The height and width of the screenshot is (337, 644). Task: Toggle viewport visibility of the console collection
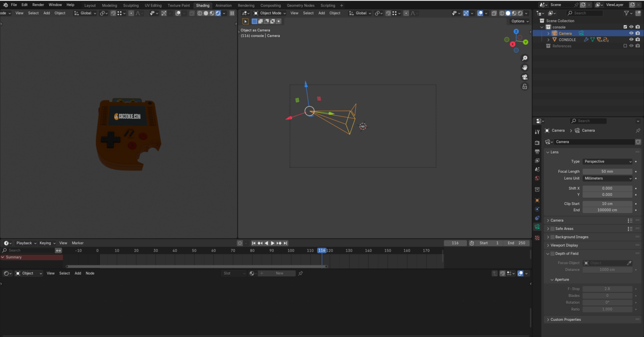pyautogui.click(x=631, y=27)
